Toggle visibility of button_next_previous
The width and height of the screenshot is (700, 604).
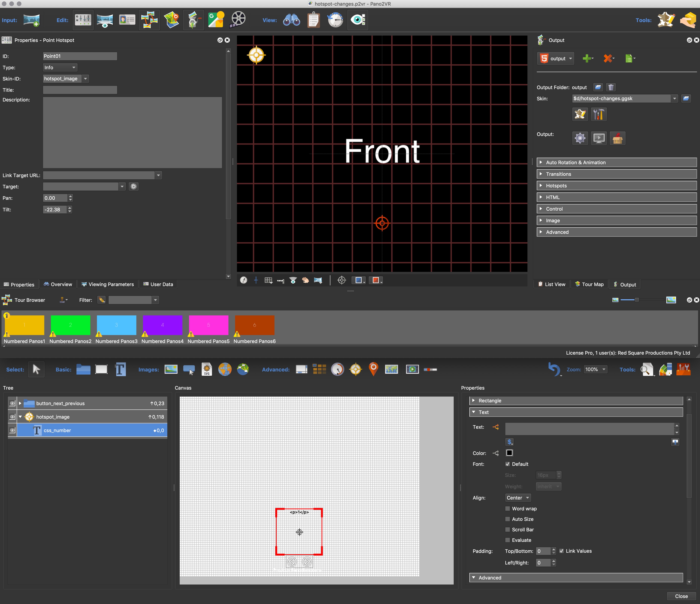point(12,403)
